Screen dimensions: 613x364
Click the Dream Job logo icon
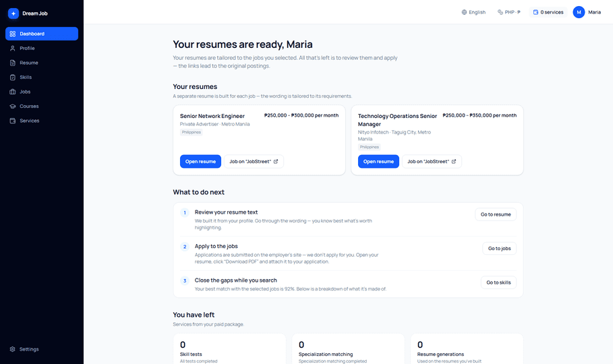[x=13, y=13]
